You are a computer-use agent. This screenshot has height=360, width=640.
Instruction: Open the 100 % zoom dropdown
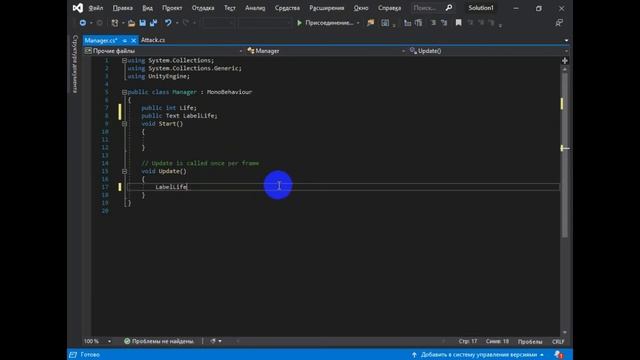[x=109, y=341]
